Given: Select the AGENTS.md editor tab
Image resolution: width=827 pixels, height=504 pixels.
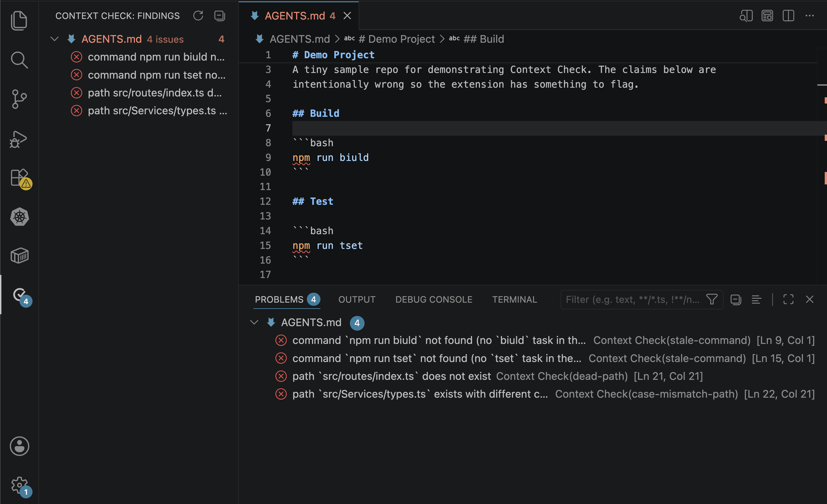Looking at the screenshot, I should pyautogui.click(x=299, y=16).
